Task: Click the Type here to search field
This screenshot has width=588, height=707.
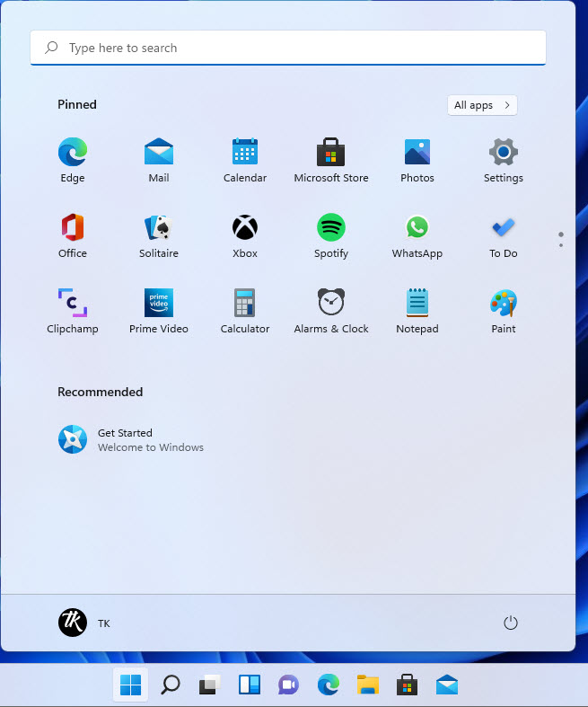Action: click(x=288, y=48)
